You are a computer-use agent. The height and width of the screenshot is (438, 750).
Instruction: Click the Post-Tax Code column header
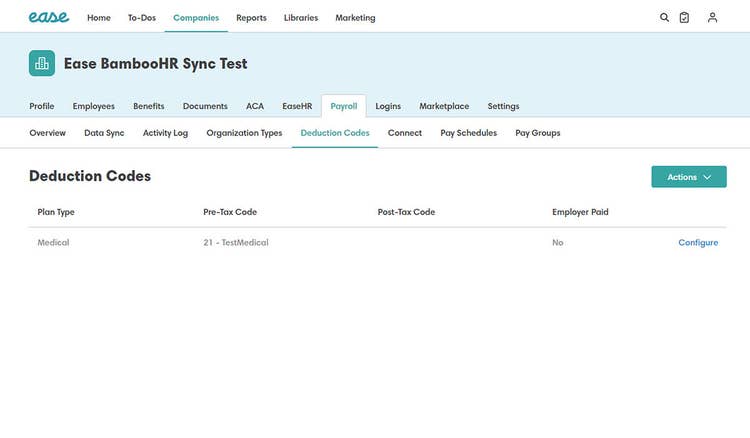[x=407, y=212]
